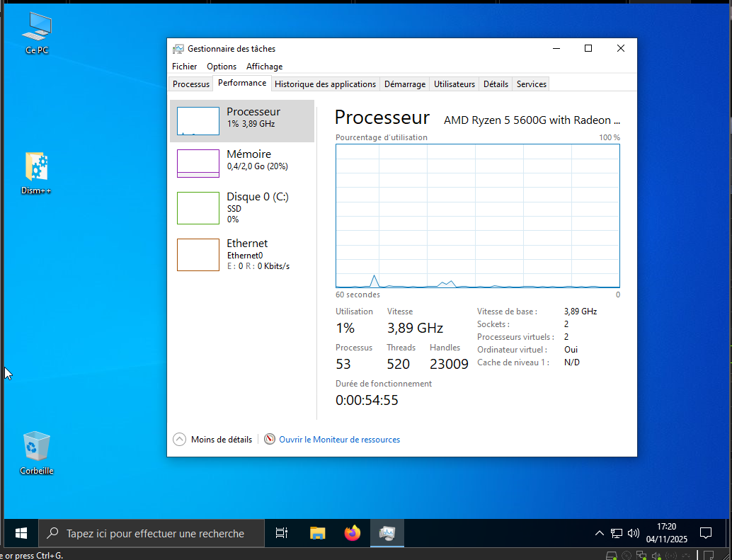This screenshot has height=560, width=732.
Task: Collapse with Moins de détails button
Action: [212, 439]
